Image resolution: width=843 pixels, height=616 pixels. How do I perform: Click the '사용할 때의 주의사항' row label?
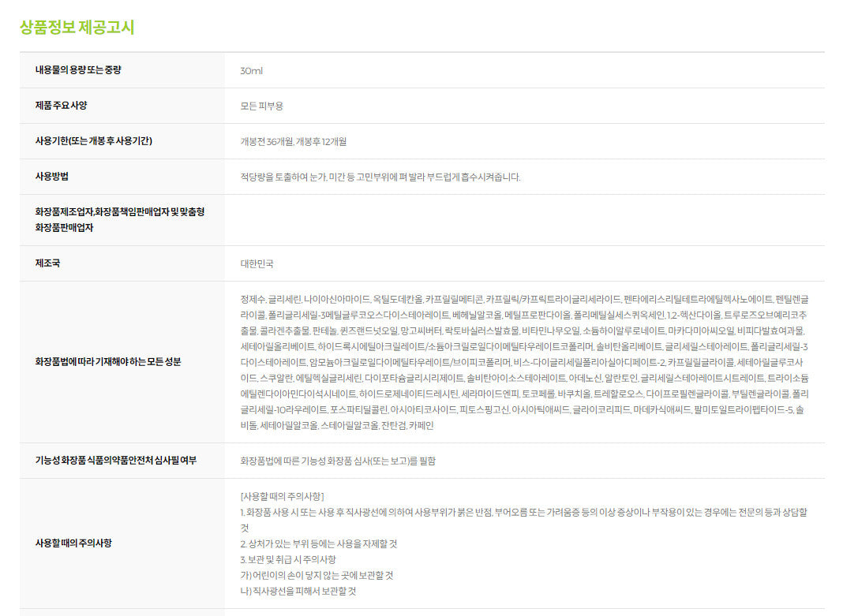tap(73, 543)
